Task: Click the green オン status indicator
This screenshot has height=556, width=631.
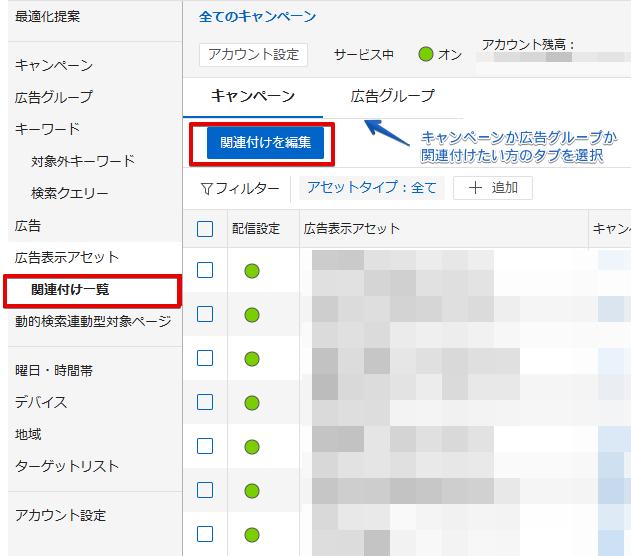Action: 426,54
